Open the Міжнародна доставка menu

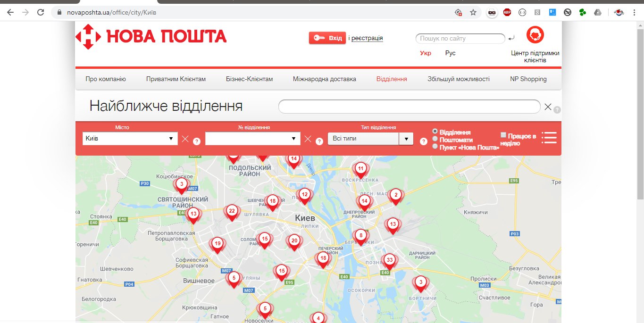[325, 79]
